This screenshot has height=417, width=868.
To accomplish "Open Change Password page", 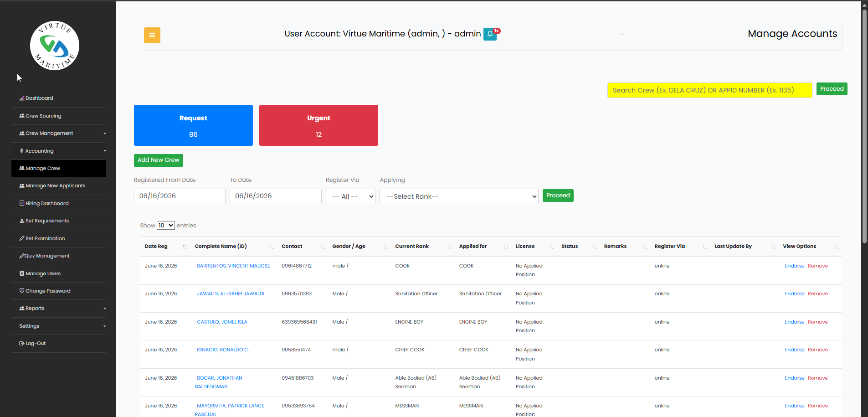I will (x=59, y=291).
